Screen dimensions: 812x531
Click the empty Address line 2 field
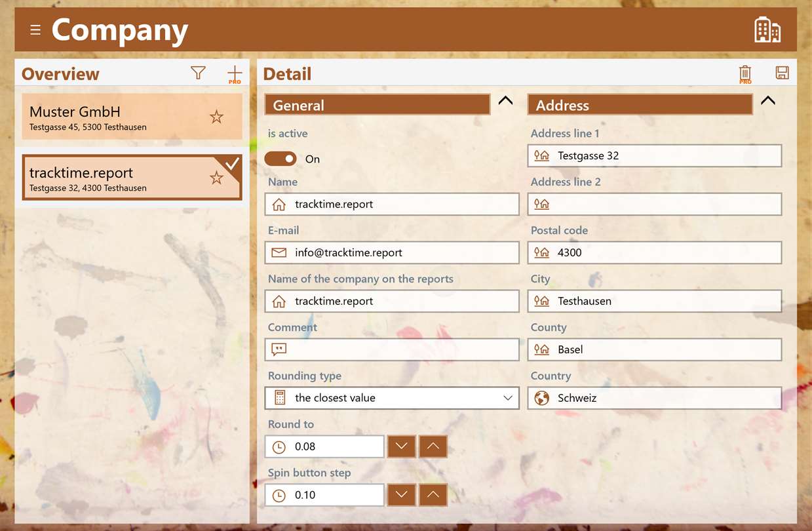[x=655, y=204]
